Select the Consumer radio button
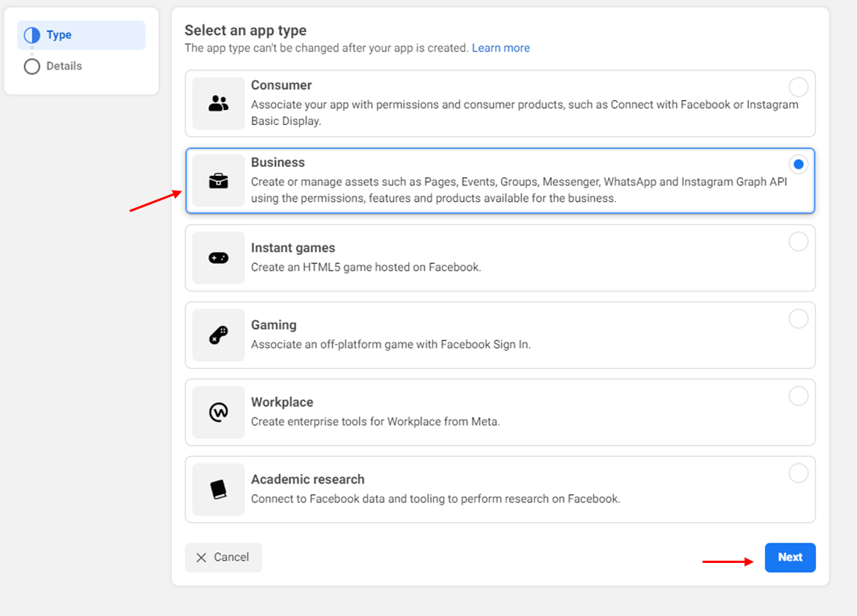The height and width of the screenshot is (616, 857). point(798,87)
